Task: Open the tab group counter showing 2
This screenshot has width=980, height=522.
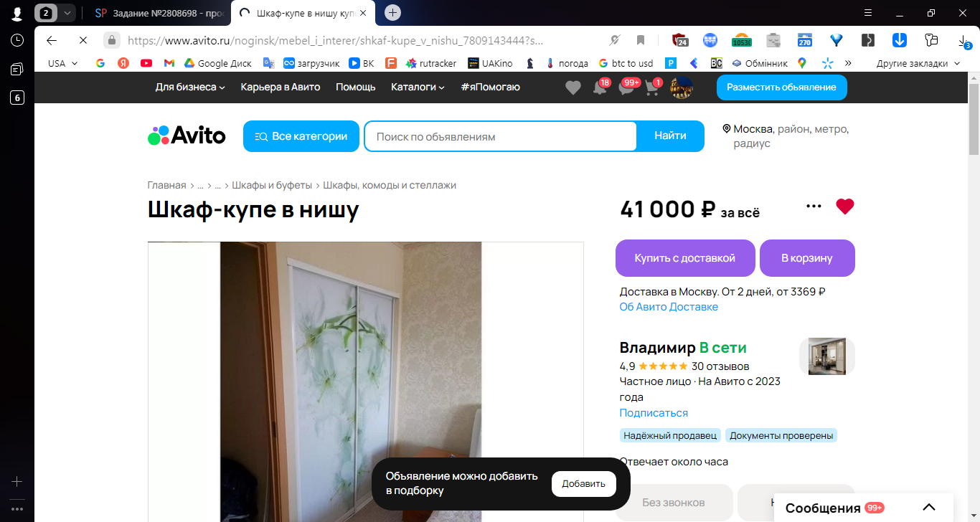Action: (x=47, y=12)
